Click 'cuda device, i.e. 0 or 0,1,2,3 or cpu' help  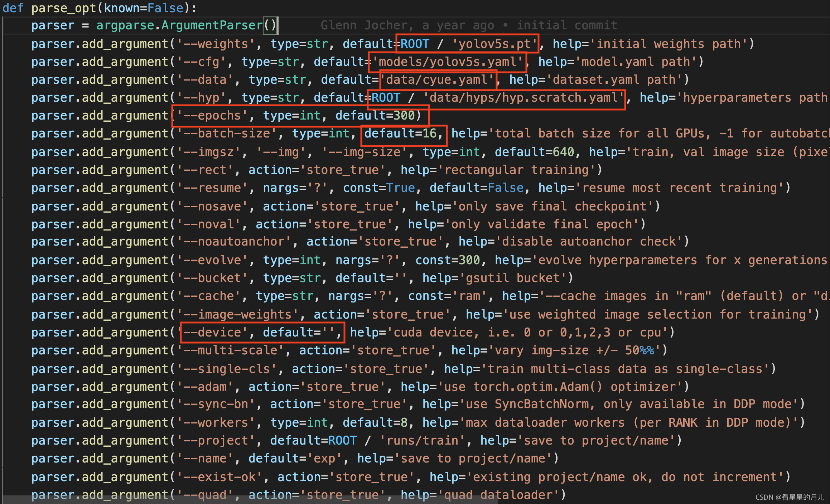(x=527, y=333)
